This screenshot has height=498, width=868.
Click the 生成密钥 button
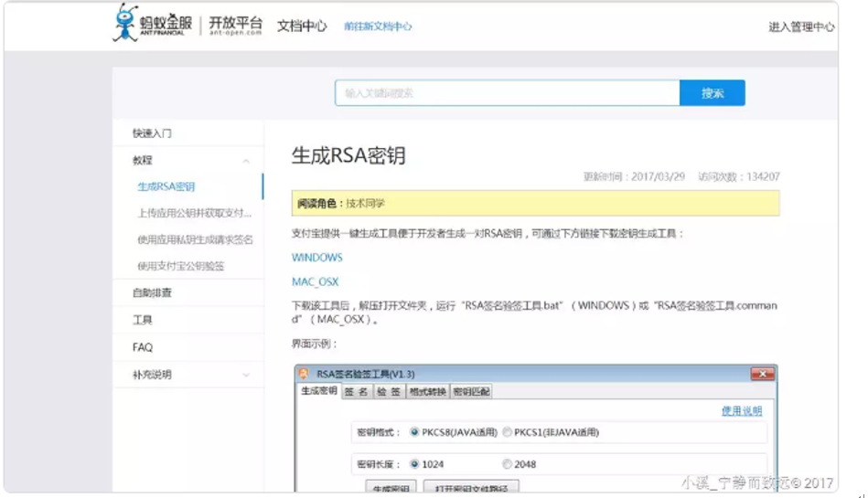[x=391, y=487]
